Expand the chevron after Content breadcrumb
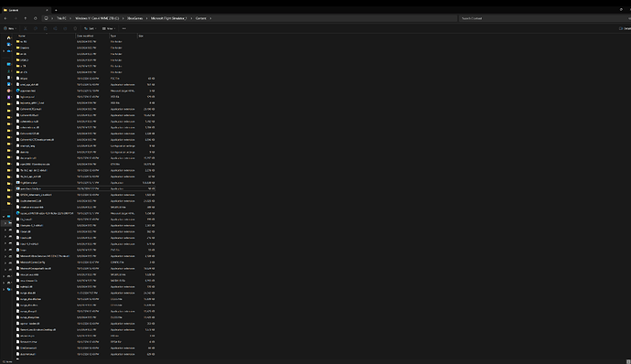The image size is (631, 364). click(210, 18)
